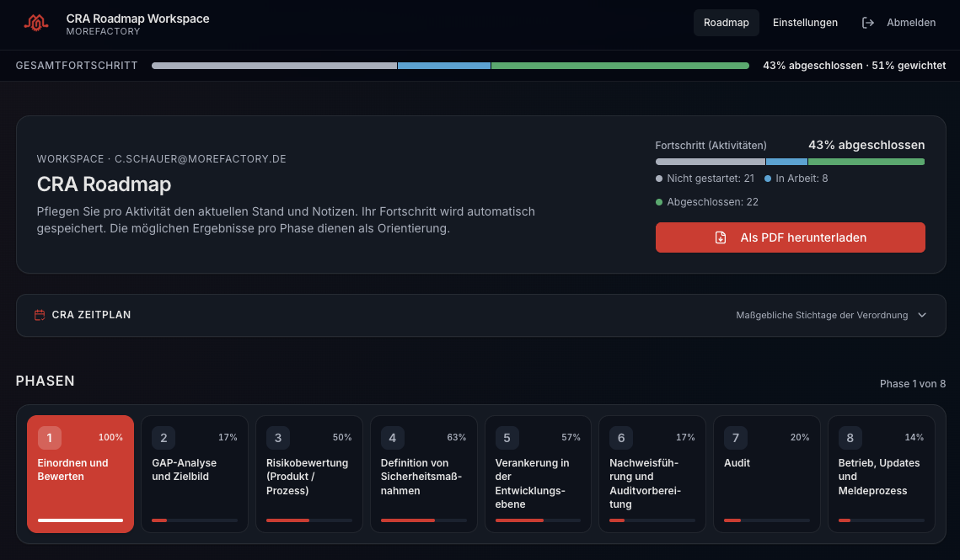Select phase GAP-Analyse und Zielbild

tap(195, 474)
